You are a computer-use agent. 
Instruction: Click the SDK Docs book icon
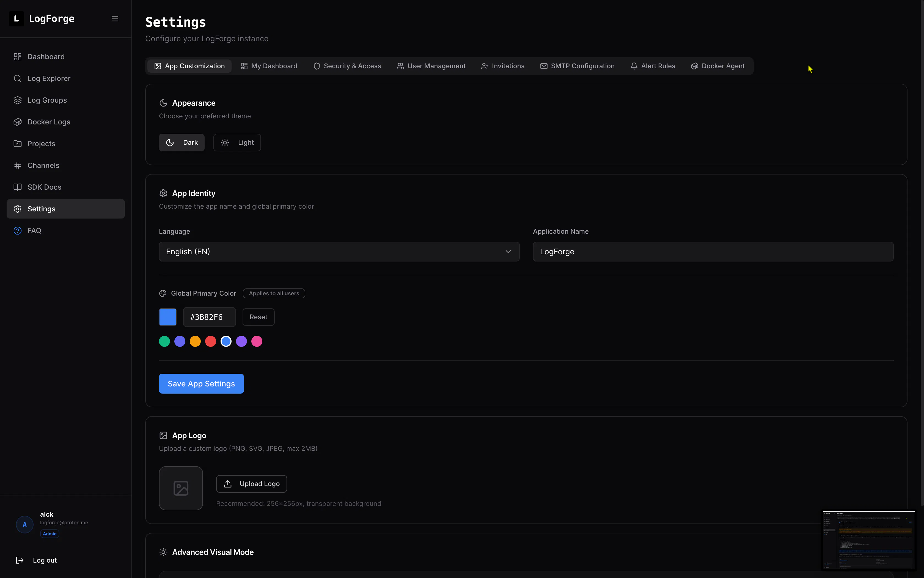(x=18, y=187)
